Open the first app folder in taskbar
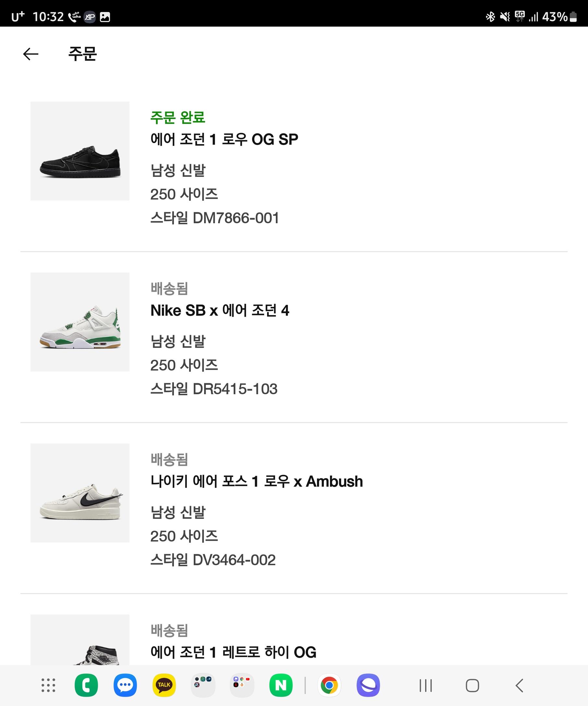Screen dimensions: 588x706 coord(203,685)
